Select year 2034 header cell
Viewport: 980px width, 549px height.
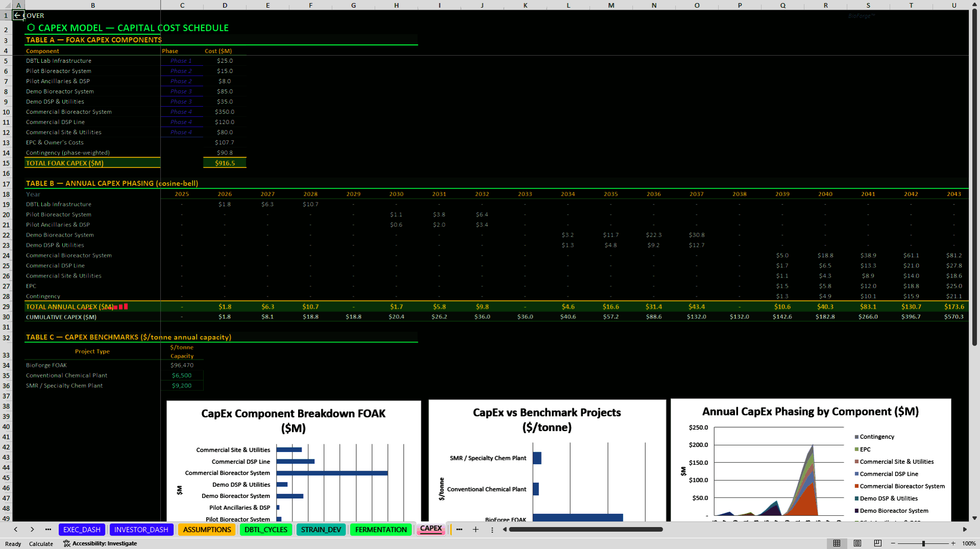click(568, 194)
